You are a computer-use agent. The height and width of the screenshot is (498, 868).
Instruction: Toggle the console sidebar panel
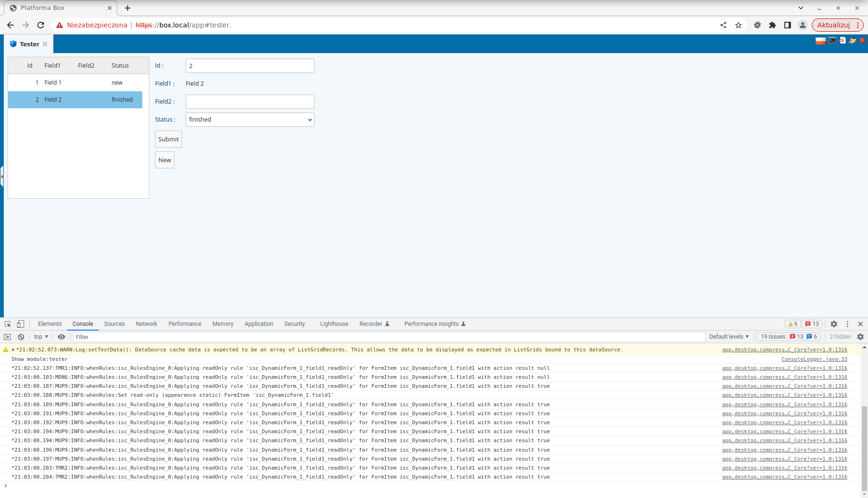(x=8, y=337)
